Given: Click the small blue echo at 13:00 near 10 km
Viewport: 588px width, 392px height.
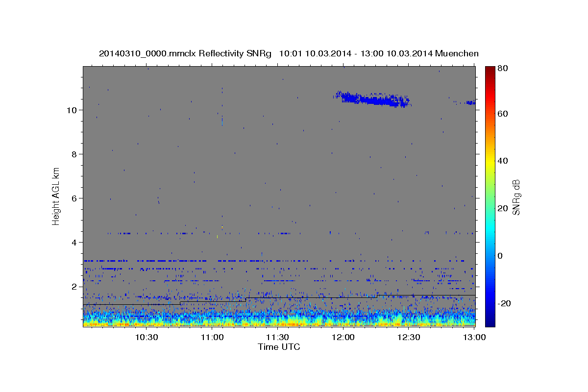Looking at the screenshot, I should [x=470, y=102].
